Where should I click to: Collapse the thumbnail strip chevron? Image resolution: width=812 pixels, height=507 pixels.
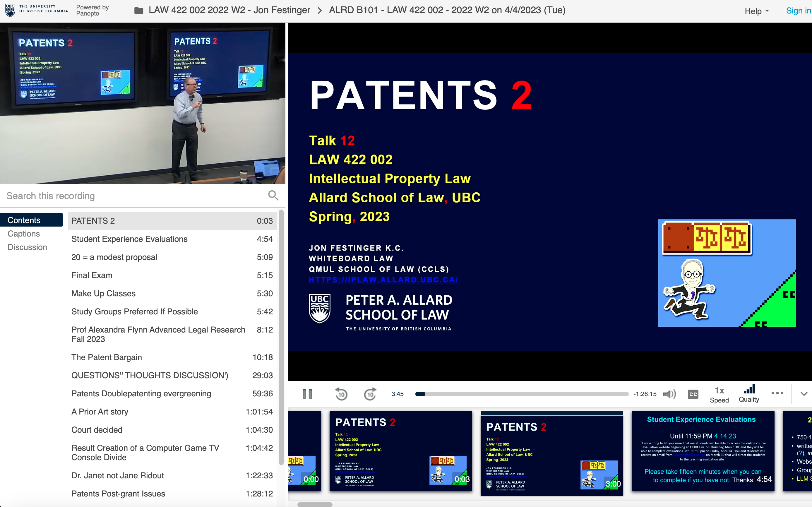804,394
